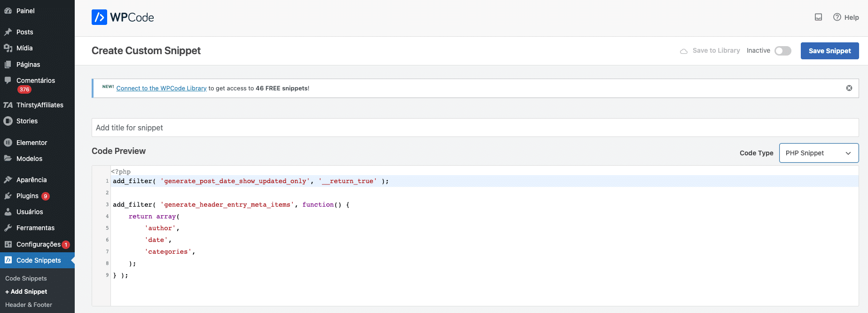Click the Add title for snippet field
Viewport: 868px width, 313px height.
click(475, 128)
